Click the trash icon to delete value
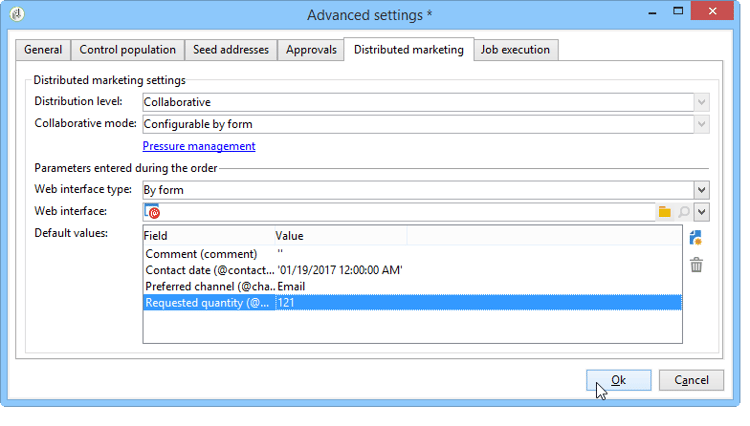The image size is (750, 426). 697,264
